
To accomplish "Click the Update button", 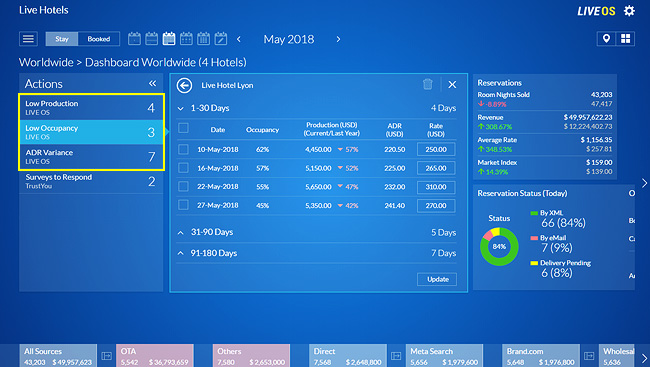I will pyautogui.click(x=437, y=279).
